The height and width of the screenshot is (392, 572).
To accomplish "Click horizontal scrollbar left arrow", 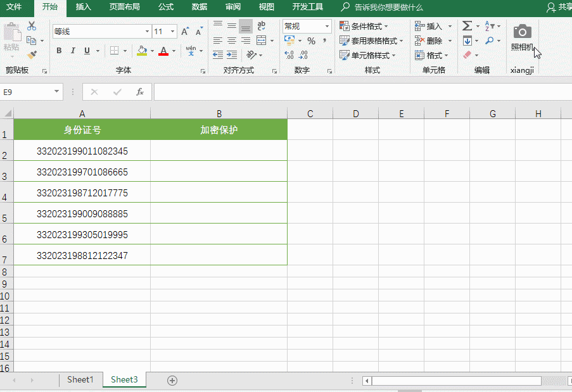I will tap(367, 381).
